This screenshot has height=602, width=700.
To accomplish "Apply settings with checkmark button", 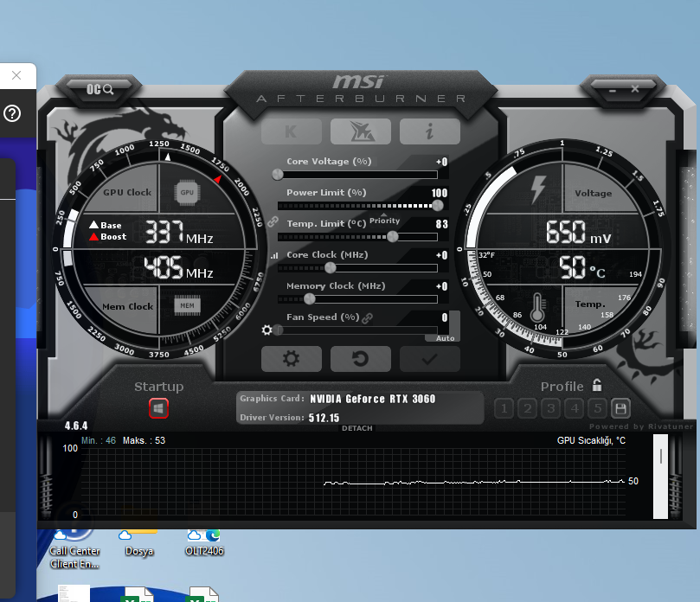I will click(429, 359).
